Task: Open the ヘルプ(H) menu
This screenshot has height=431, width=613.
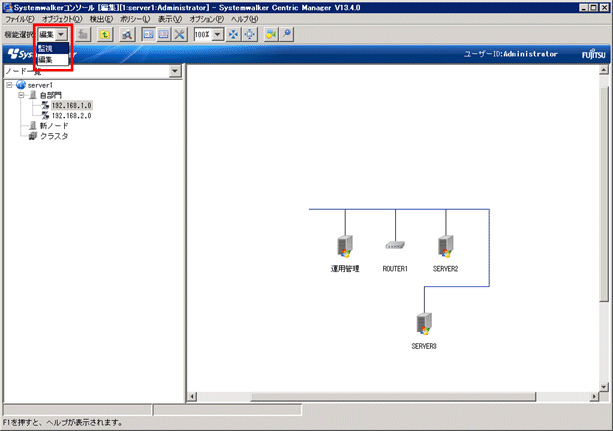Action: pyautogui.click(x=244, y=19)
